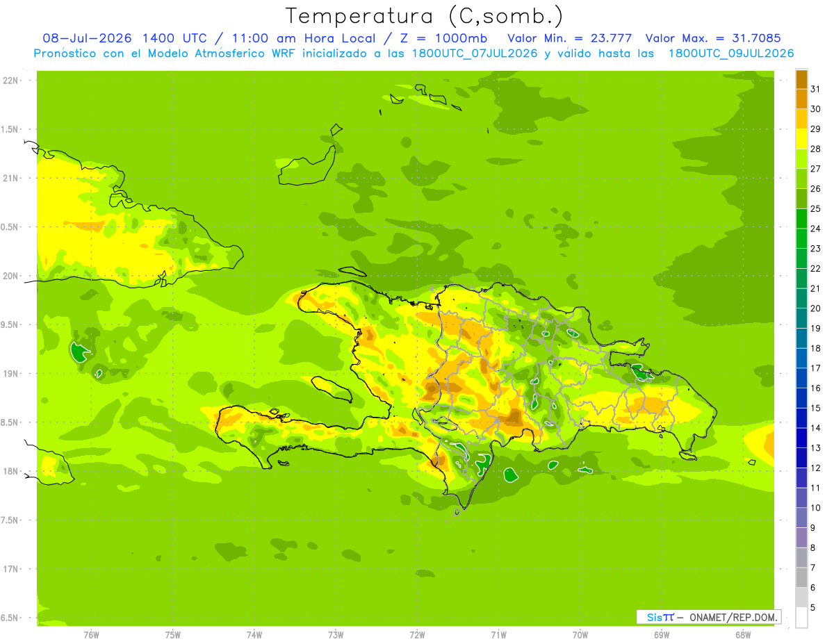Click the orange legend swatch between 30 and 31
Viewport: 834px width, 644px height.
[x=801, y=99]
